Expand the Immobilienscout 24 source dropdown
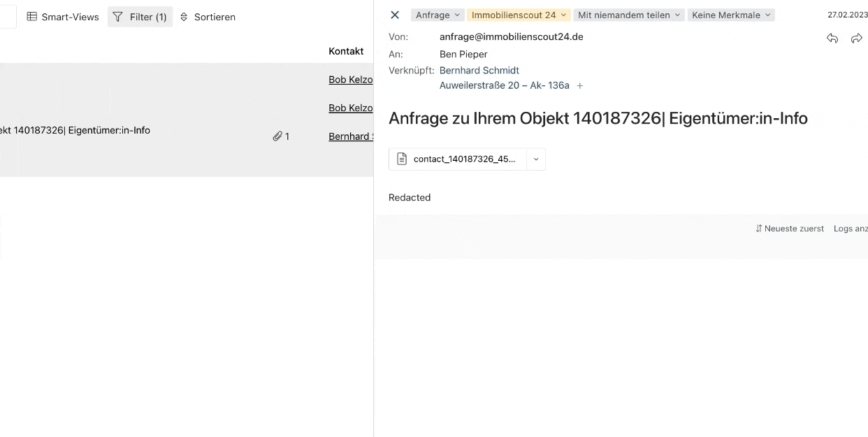The width and height of the screenshot is (868, 437). coord(519,15)
